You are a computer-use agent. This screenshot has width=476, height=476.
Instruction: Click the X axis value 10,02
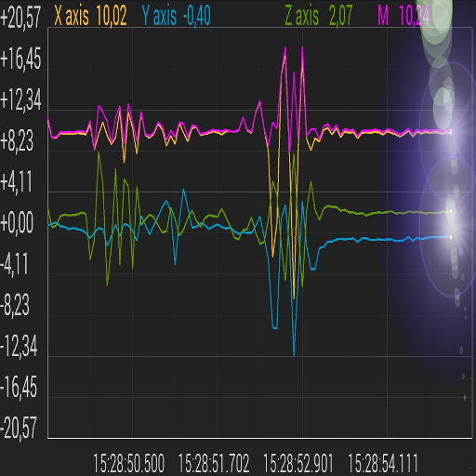tap(112, 16)
